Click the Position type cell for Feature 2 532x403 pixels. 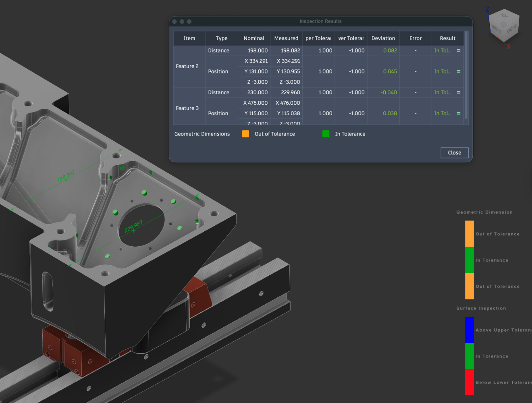click(222, 71)
